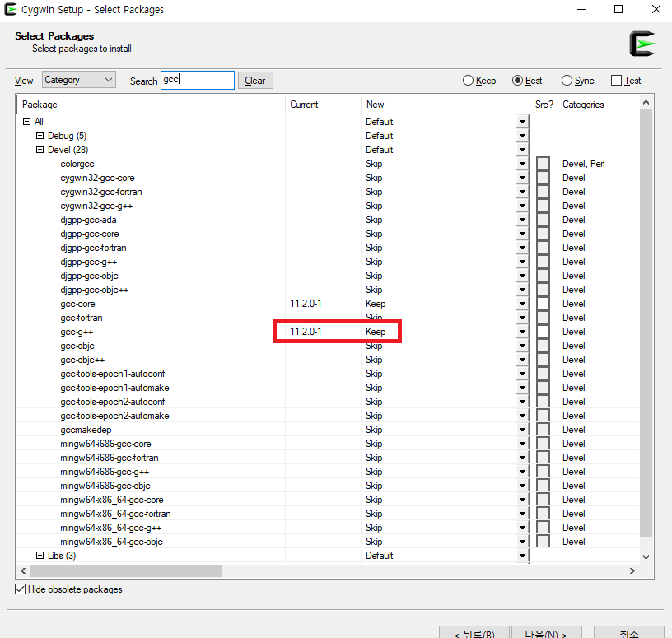This screenshot has width=672, height=638.
Task: Click the Search input field containing gcc
Action: coord(198,80)
